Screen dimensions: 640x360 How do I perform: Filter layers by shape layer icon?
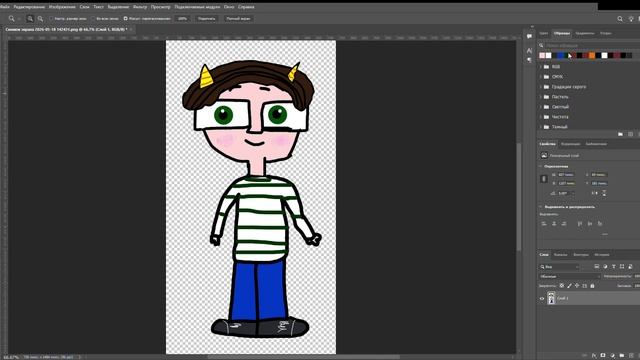pos(622,267)
